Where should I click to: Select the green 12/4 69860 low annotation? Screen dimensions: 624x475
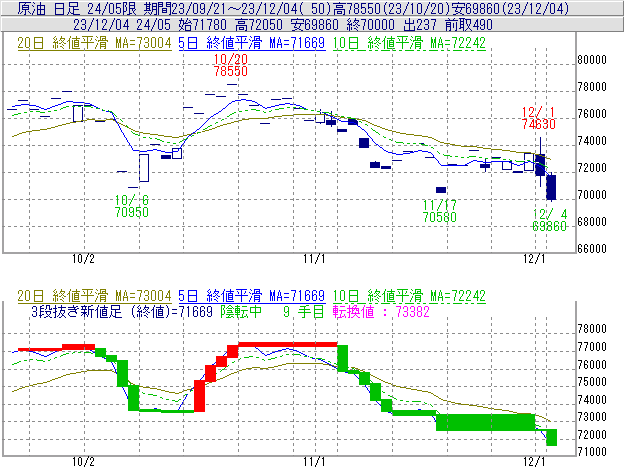click(549, 220)
